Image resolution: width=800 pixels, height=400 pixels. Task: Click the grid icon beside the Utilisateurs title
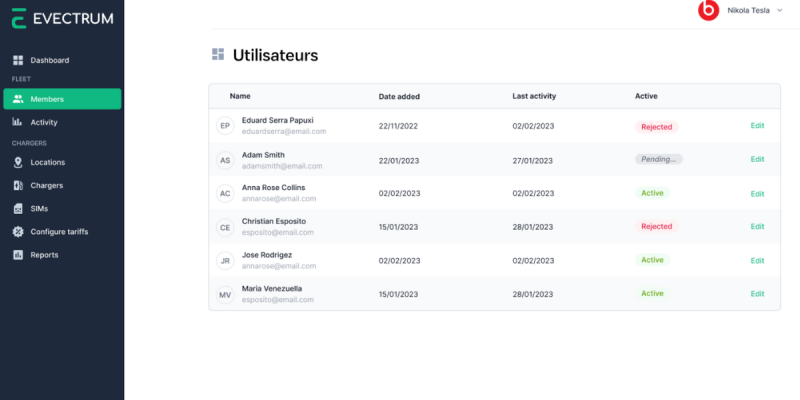point(218,55)
